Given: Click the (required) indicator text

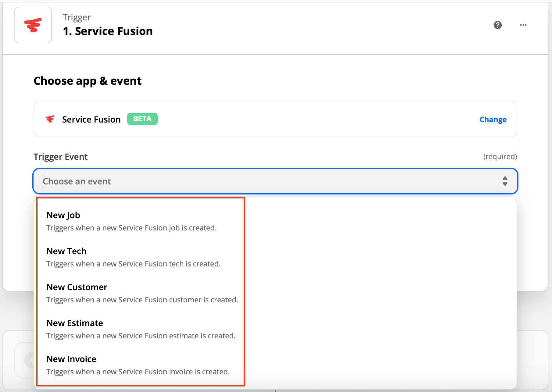Looking at the screenshot, I should 500,156.
